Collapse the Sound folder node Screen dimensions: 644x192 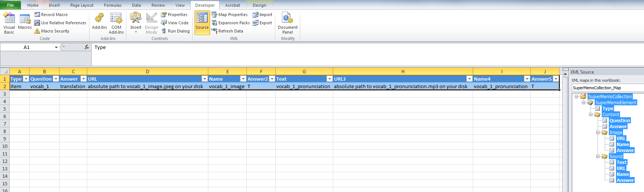pos(598,156)
